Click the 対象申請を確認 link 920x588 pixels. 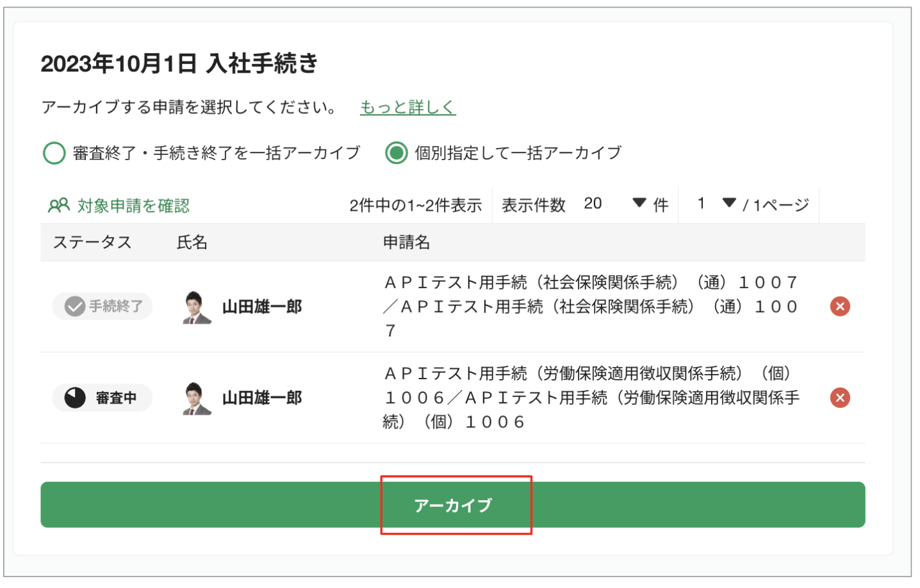tap(133, 206)
